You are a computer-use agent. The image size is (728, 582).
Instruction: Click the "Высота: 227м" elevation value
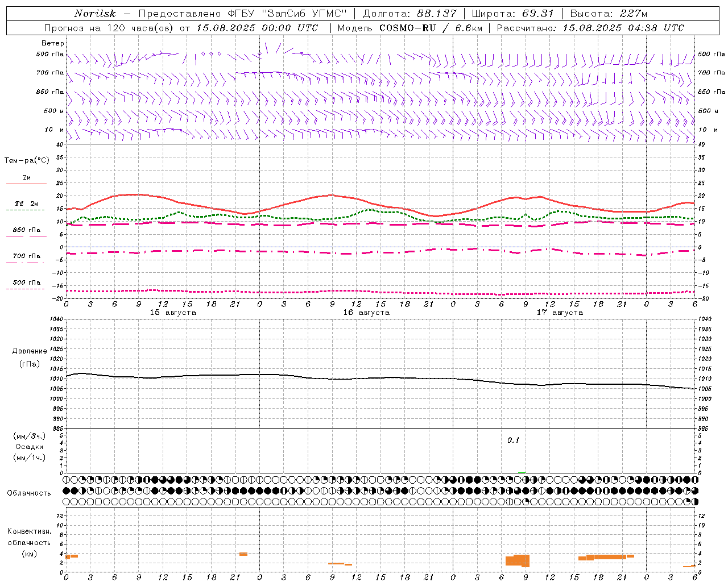tap(609, 14)
